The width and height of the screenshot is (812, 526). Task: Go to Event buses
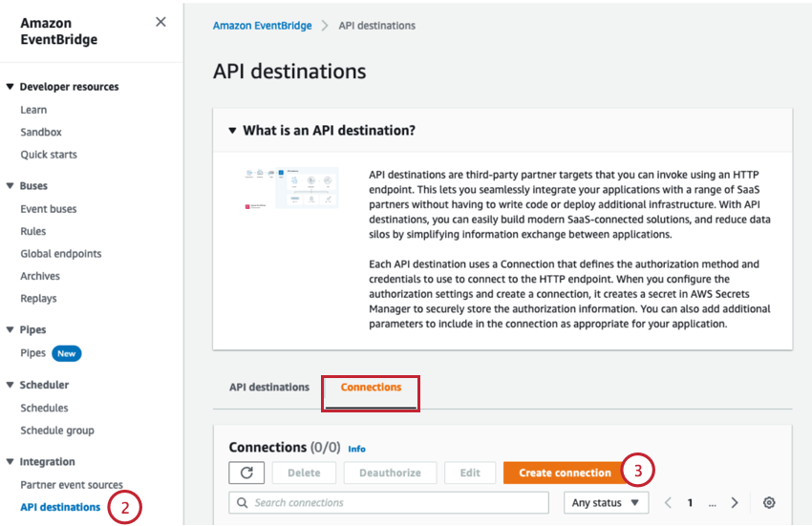tap(49, 209)
